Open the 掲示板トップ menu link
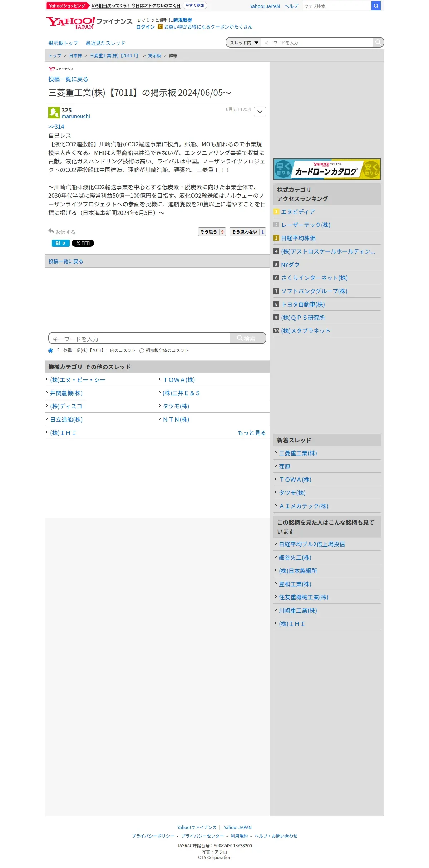This screenshot has width=429, height=868. 63,43
